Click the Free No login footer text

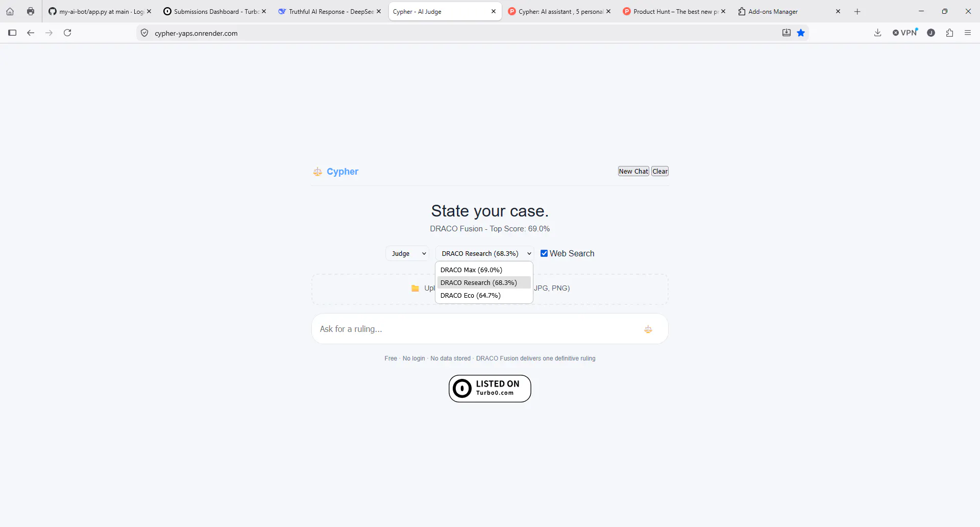[x=490, y=358]
